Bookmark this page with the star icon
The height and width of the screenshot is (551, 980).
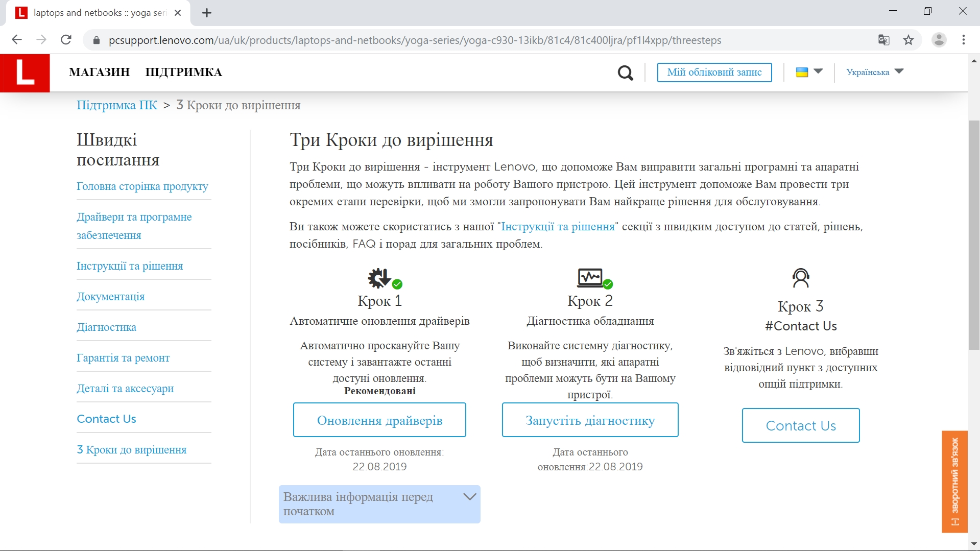(x=909, y=40)
